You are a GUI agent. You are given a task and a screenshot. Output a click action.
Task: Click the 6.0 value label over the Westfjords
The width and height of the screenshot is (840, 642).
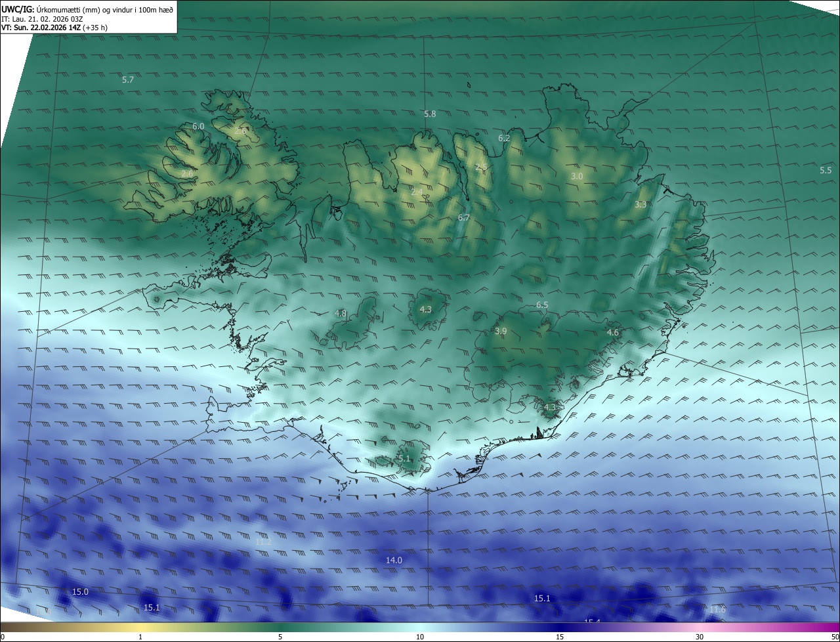tap(198, 126)
